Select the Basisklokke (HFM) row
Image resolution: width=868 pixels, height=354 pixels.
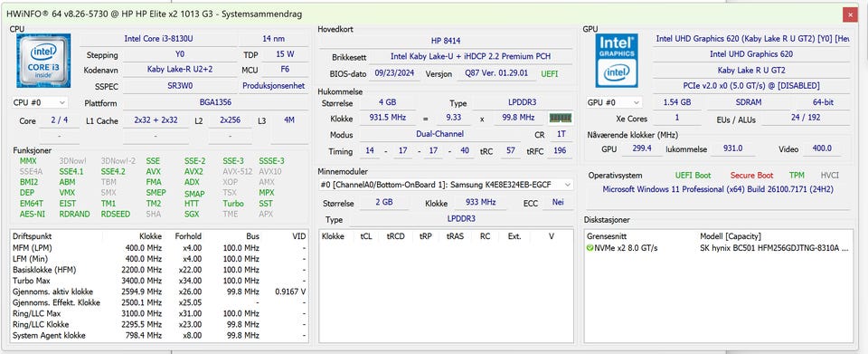[159, 270]
